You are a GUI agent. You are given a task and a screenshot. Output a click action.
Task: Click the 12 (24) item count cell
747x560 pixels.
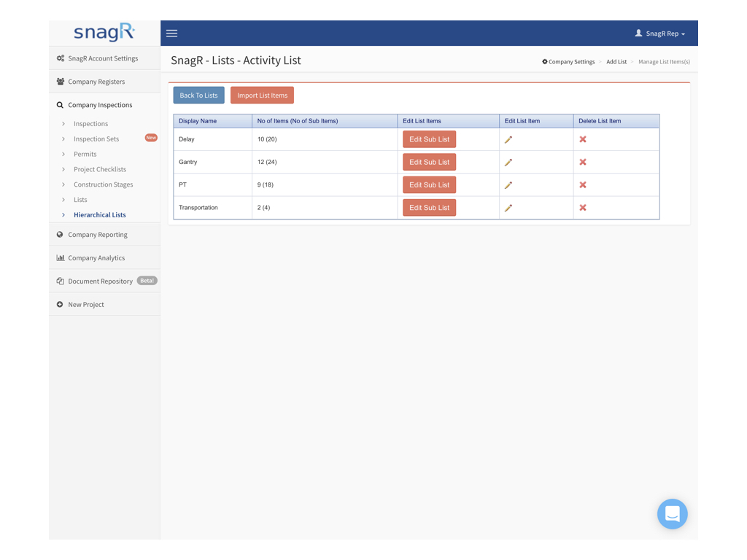coord(325,163)
